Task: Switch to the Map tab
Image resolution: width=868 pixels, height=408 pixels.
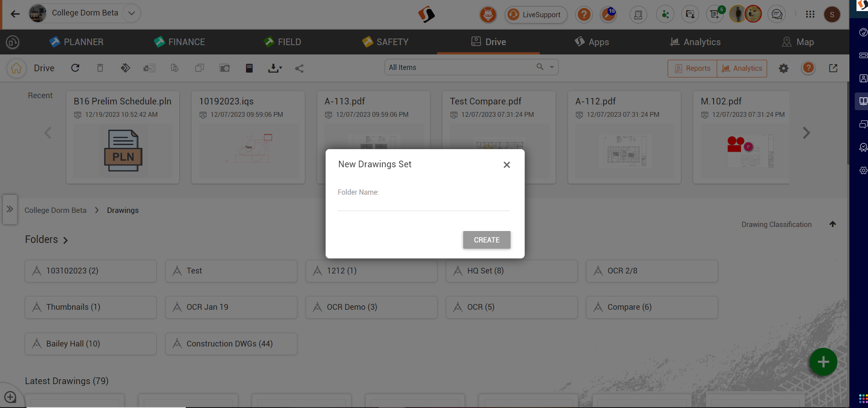Action: point(798,42)
